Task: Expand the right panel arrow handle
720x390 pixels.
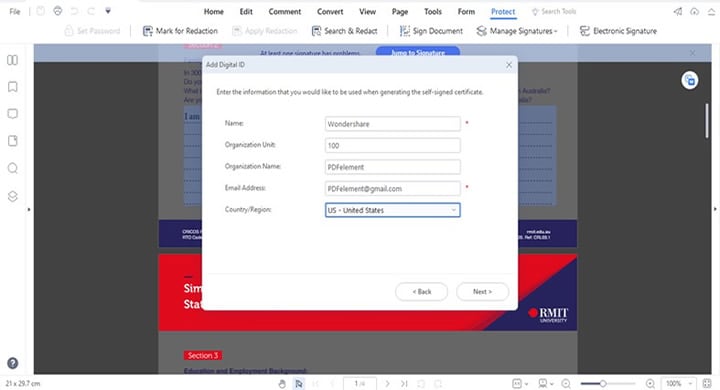Action: point(715,209)
